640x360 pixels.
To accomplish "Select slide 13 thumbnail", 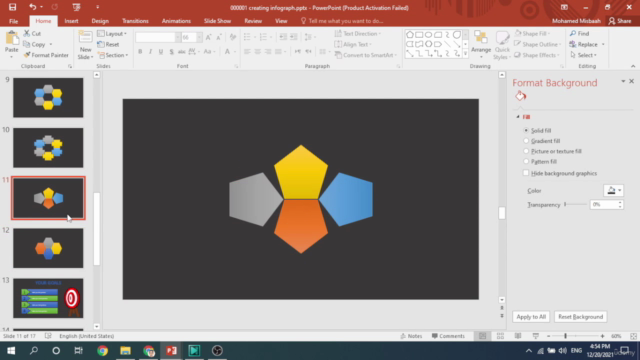I will (48, 298).
